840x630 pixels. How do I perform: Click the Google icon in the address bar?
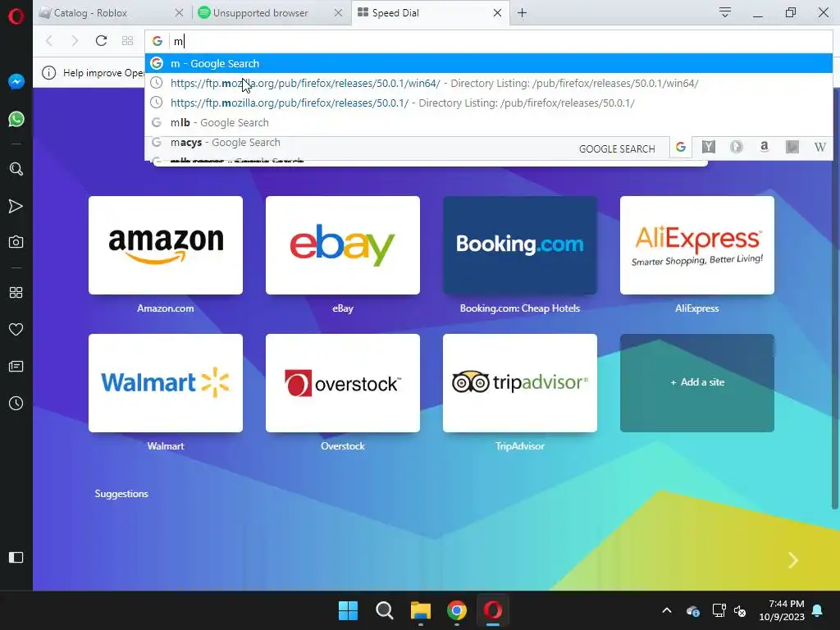[x=157, y=41]
